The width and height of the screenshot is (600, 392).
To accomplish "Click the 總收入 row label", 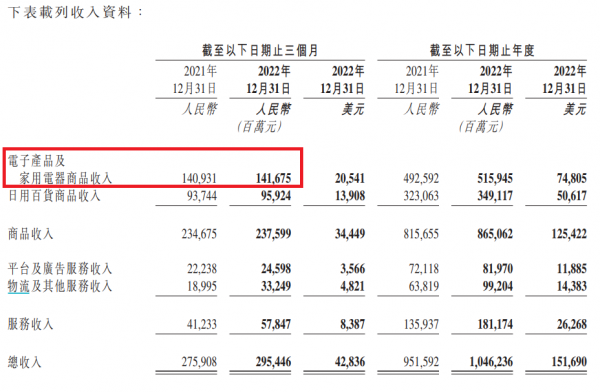I will (24, 362).
